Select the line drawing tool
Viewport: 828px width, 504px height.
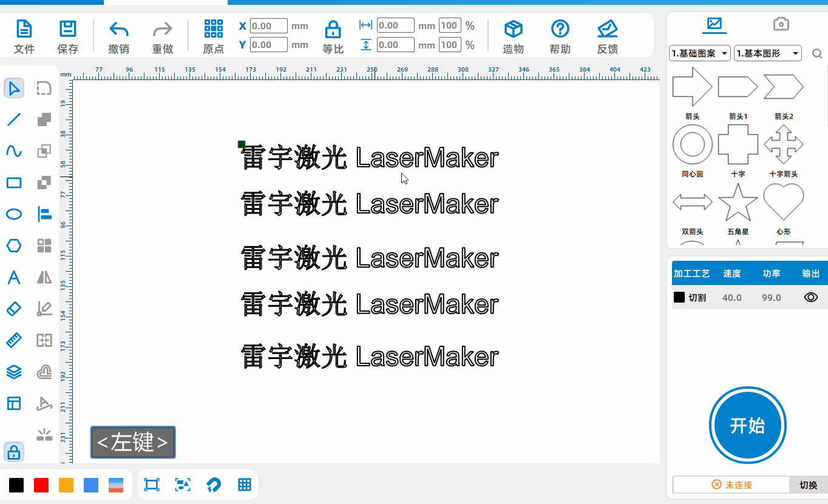[x=14, y=119]
